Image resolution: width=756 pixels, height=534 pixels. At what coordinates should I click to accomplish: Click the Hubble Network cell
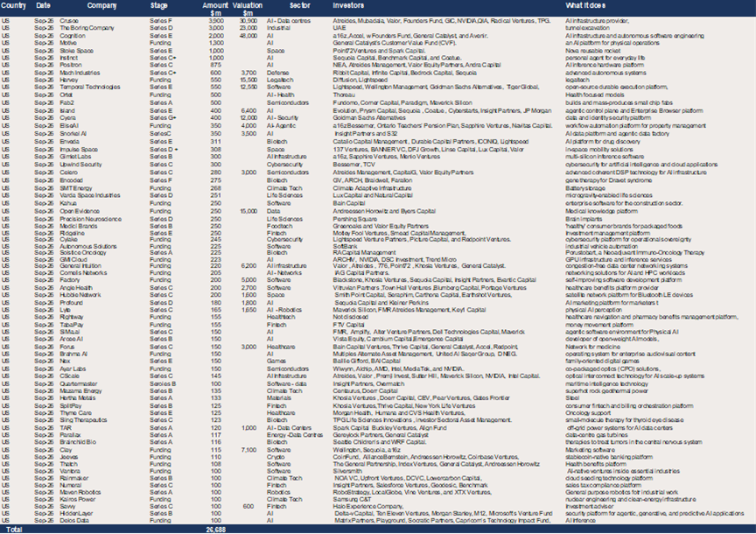coord(80,295)
